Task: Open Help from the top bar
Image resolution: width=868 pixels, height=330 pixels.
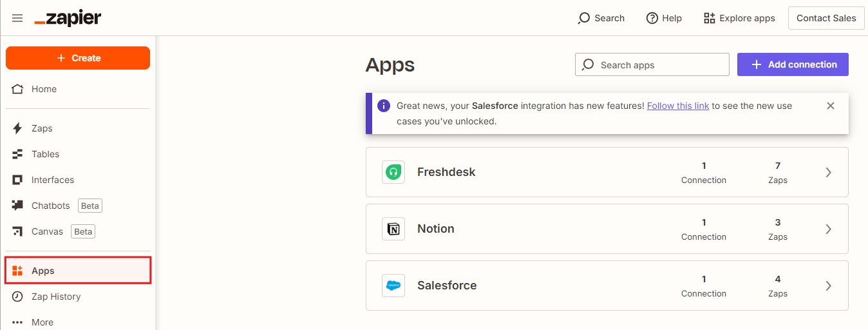Action: click(664, 18)
